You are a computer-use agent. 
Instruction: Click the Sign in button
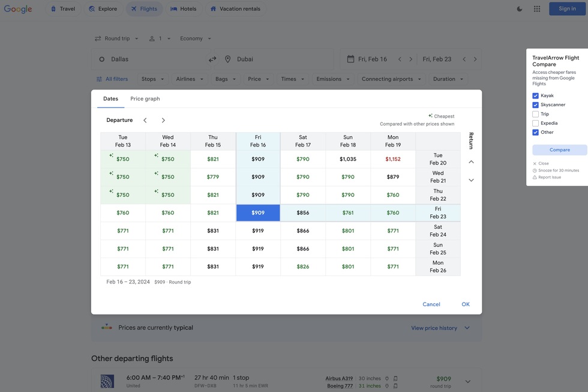[567, 8]
